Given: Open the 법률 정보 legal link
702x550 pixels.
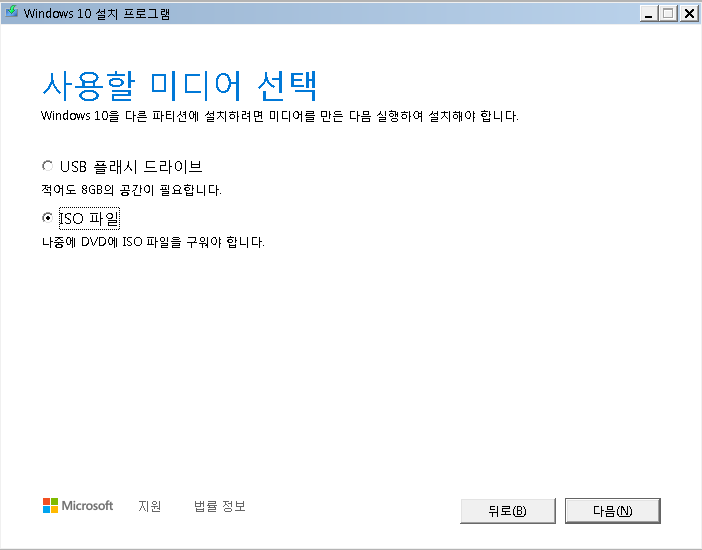Looking at the screenshot, I should pyautogui.click(x=219, y=506).
